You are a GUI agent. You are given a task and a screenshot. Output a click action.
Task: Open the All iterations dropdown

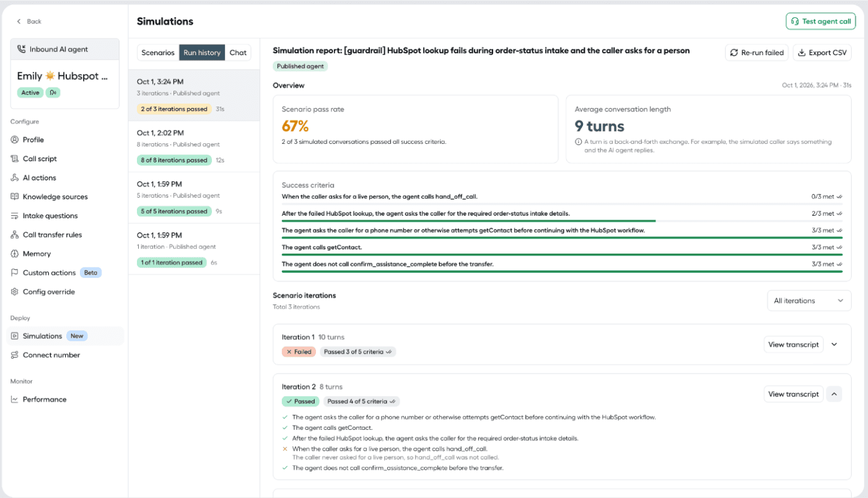[x=809, y=301]
